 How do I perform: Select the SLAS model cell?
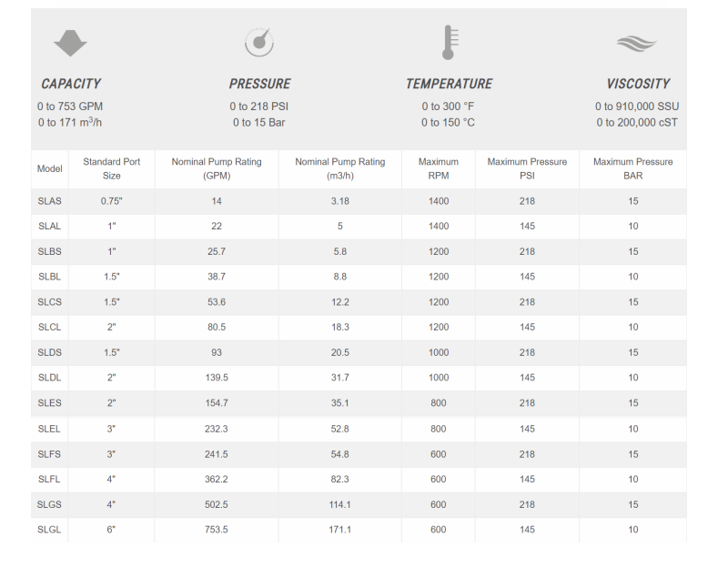(49, 201)
